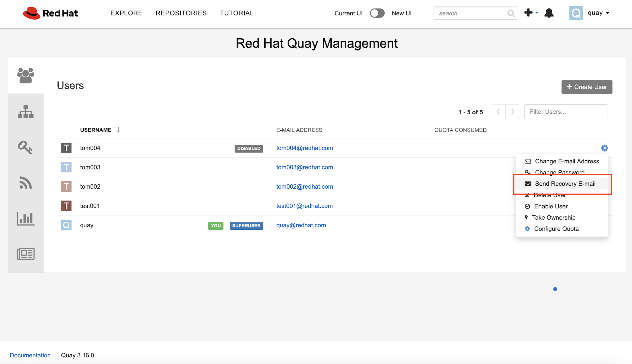The width and height of the screenshot is (632, 364).
Task: Expand the plus create-new dropdown
Action: pos(531,13)
